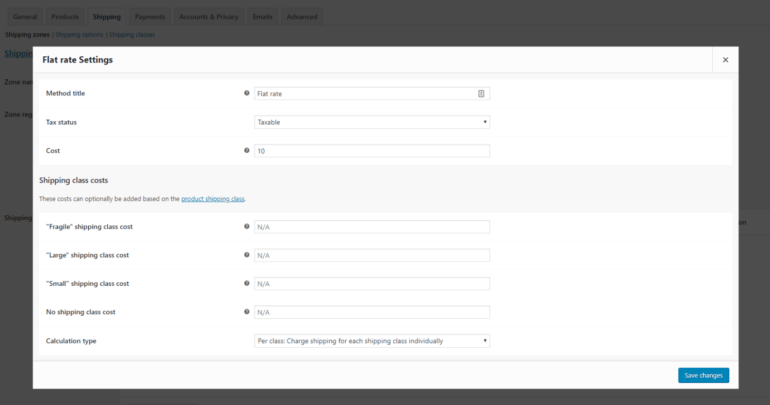Click help icon for No shipping class cost
This screenshot has height=405, width=770.
[247, 312]
